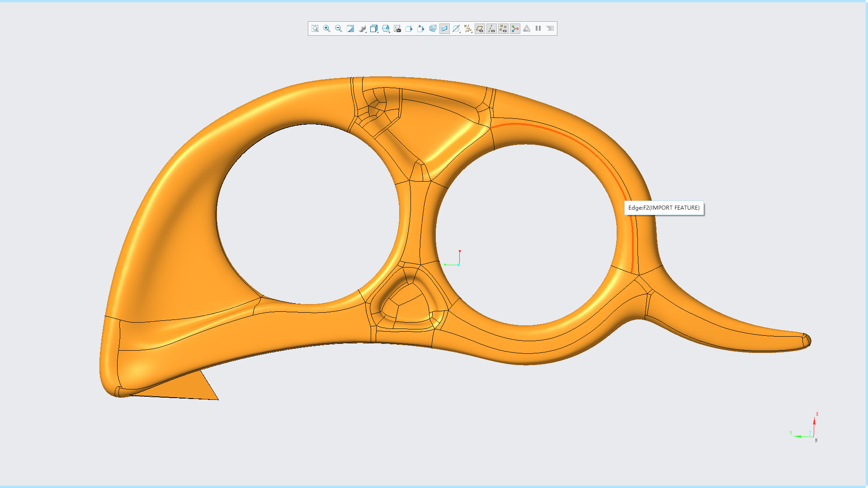Click the Perspective View box icon
The height and width of the screenshot is (488, 868).
click(433, 28)
